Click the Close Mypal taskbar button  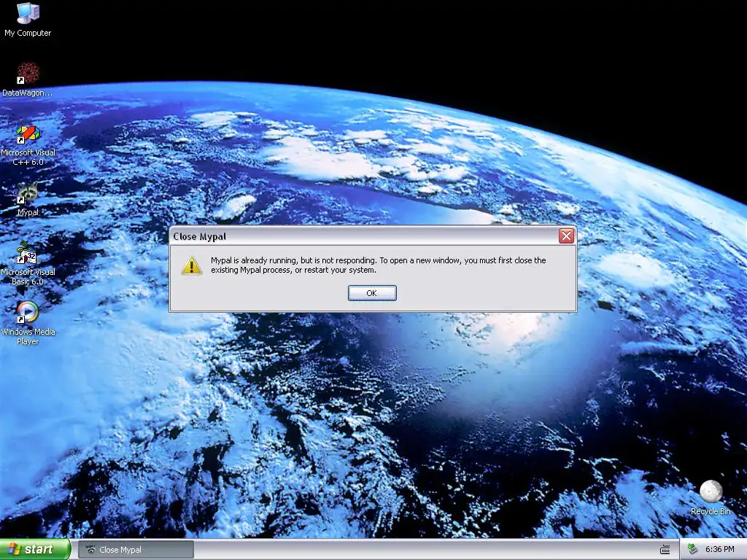[136, 550]
